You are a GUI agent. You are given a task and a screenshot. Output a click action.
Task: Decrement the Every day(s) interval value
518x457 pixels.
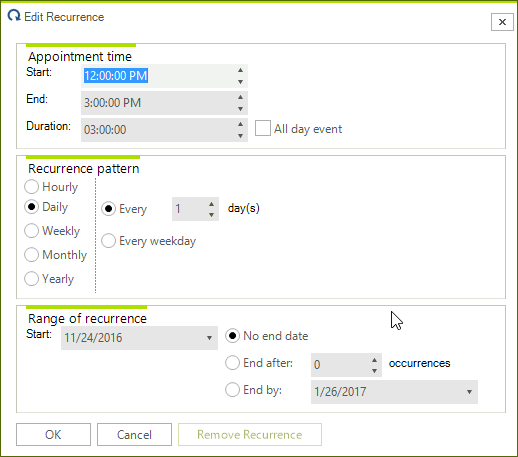click(x=211, y=215)
